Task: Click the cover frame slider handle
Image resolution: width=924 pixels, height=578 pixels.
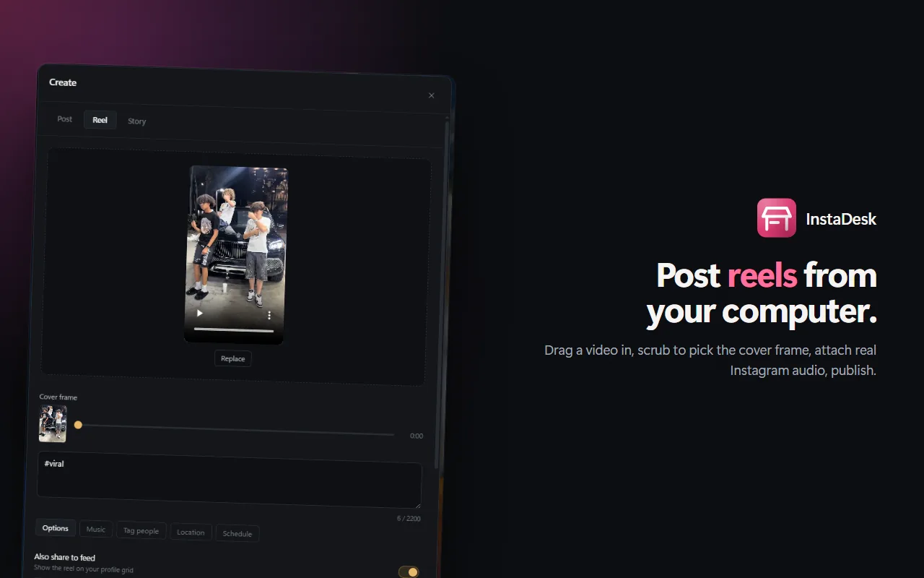Action: 78,425
